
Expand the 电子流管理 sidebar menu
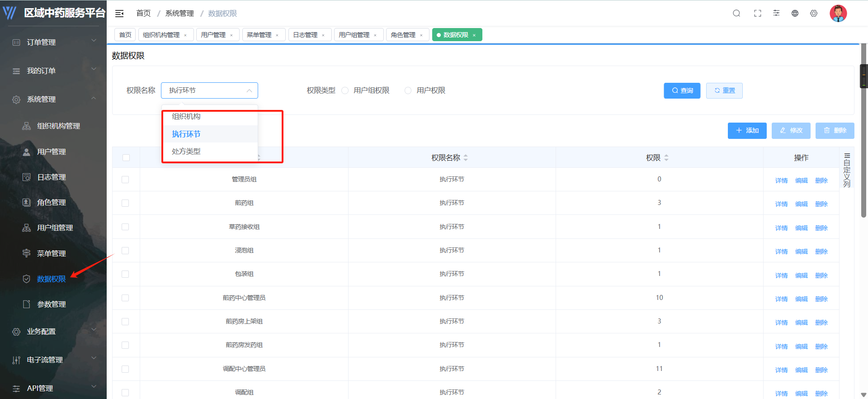tap(94, 358)
